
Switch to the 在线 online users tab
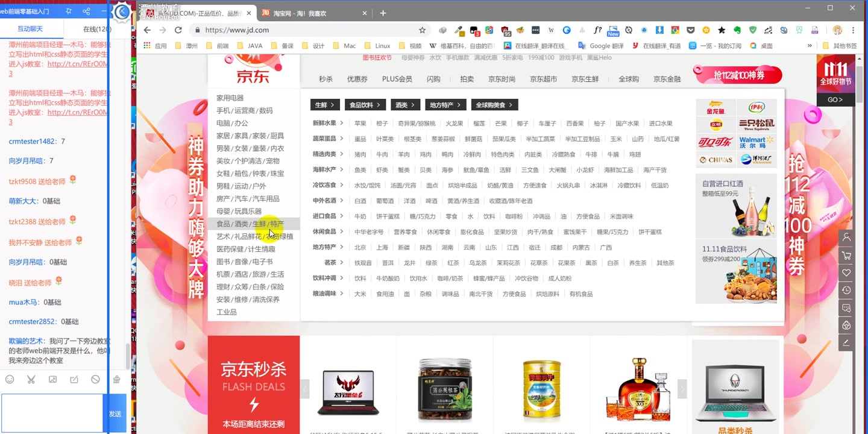97,29
